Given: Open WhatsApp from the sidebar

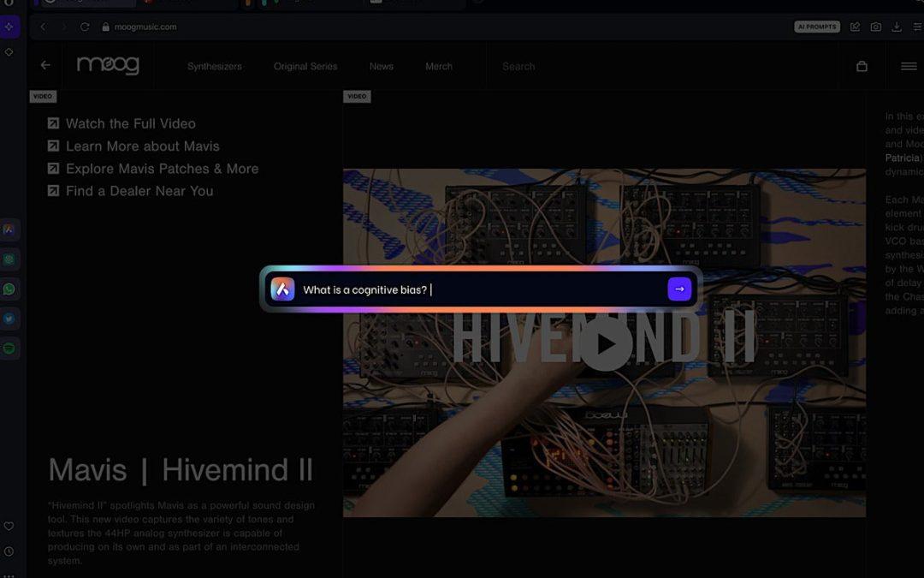Looking at the screenshot, I should [9, 289].
